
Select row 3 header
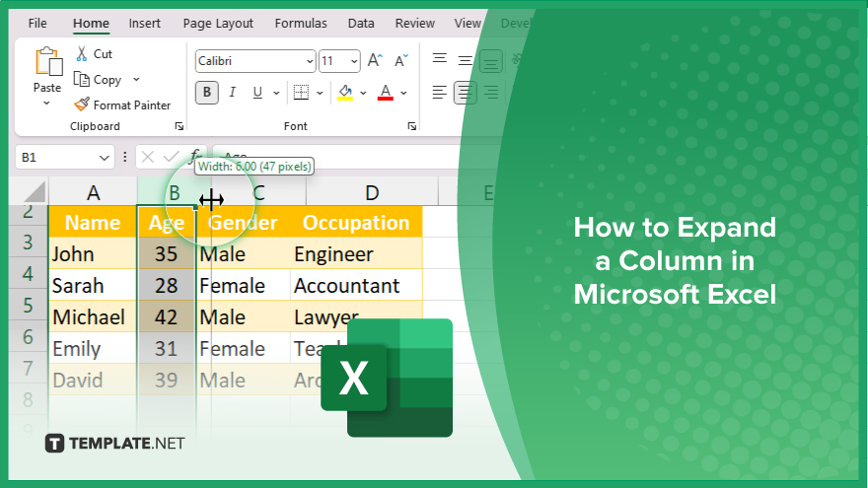(28, 242)
